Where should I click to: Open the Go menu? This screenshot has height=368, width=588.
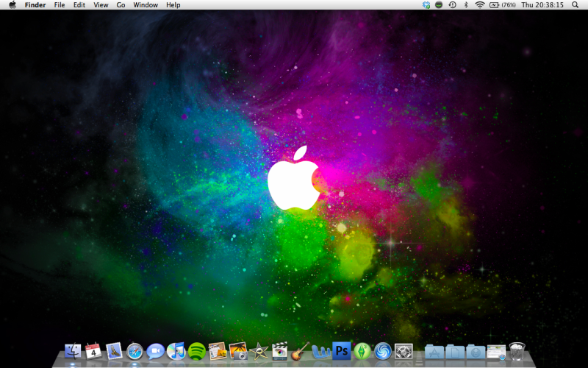tap(121, 5)
